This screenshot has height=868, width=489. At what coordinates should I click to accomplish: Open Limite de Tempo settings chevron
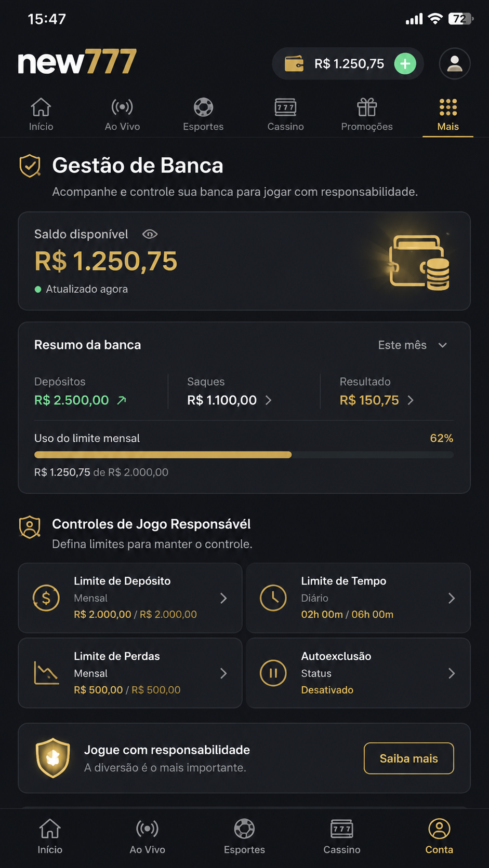[452, 598]
